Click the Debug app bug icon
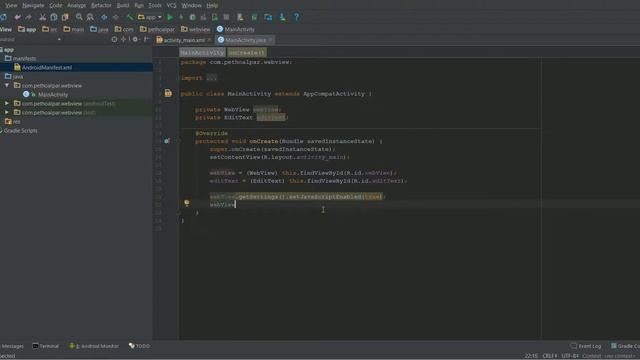The height and width of the screenshot is (360, 640). [x=192, y=17]
